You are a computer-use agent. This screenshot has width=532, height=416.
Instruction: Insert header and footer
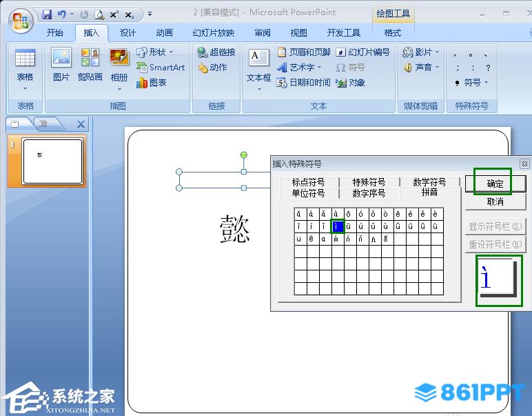(x=304, y=52)
